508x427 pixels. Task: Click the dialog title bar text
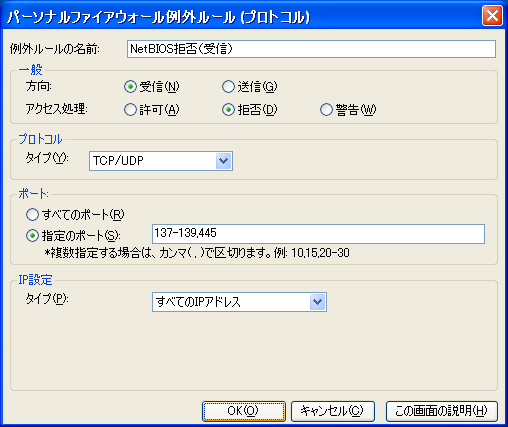click(x=159, y=17)
